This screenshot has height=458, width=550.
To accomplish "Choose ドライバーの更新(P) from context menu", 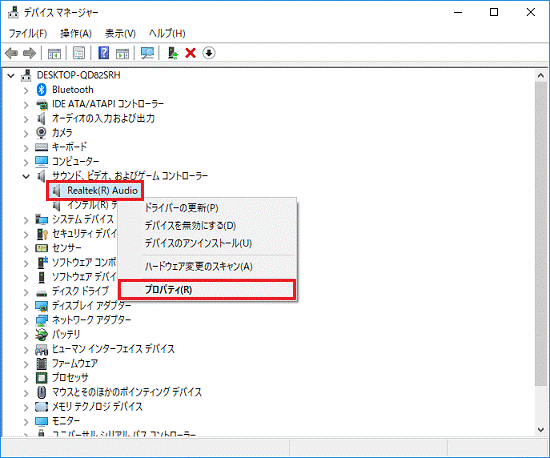I will 208,208.
